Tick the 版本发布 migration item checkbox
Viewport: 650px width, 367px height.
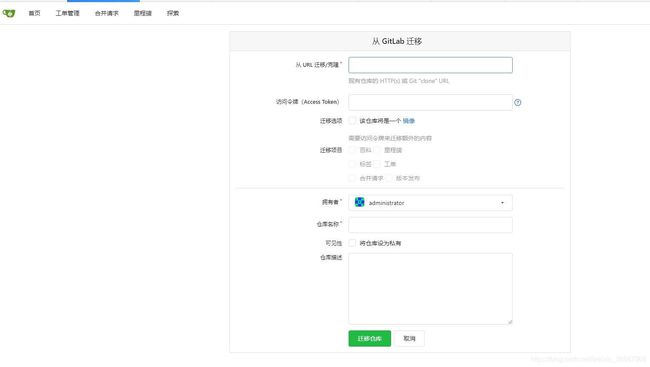[388, 178]
